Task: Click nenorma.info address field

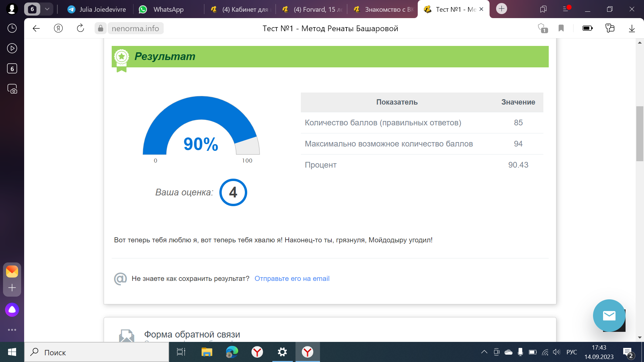Action: (135, 28)
